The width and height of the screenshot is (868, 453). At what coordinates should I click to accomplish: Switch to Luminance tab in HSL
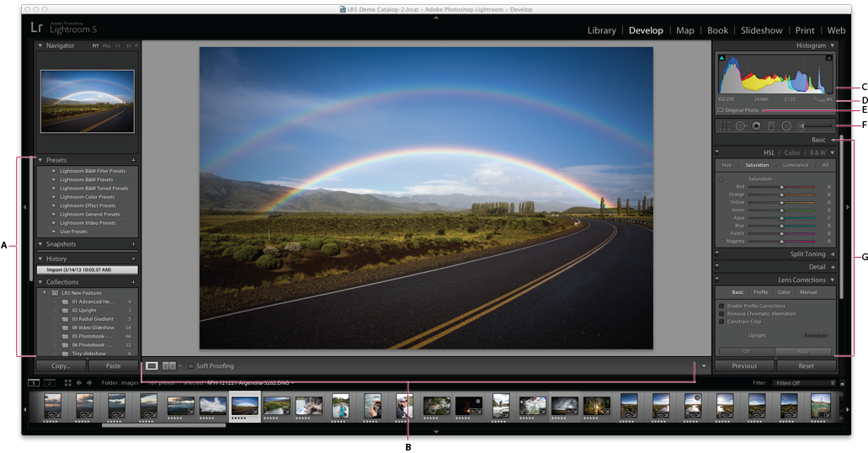(796, 165)
